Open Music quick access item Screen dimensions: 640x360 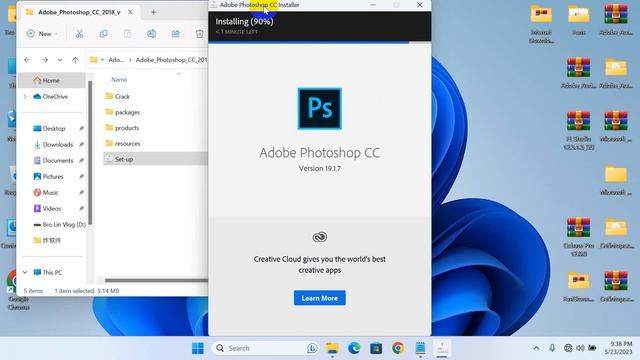pyautogui.click(x=50, y=192)
